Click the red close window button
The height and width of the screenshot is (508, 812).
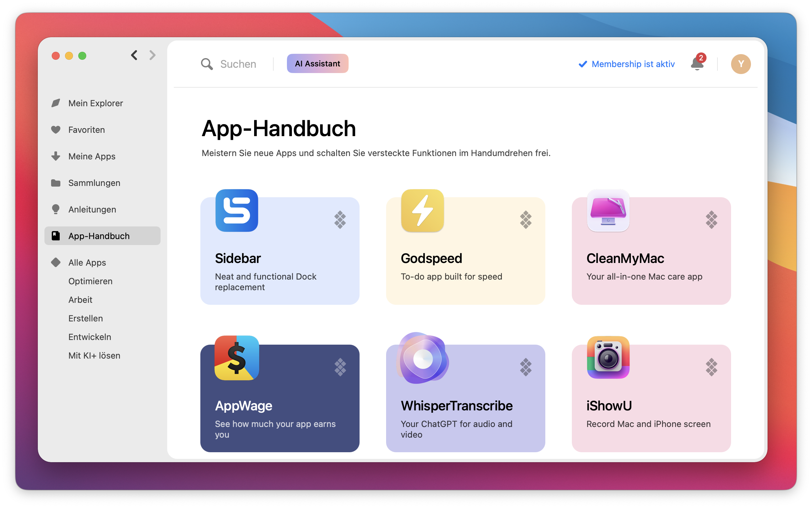pos(56,56)
